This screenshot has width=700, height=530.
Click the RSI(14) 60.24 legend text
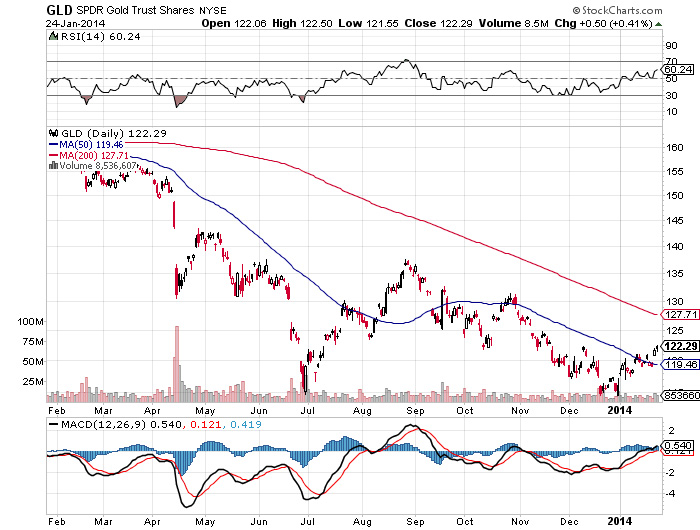click(x=100, y=37)
